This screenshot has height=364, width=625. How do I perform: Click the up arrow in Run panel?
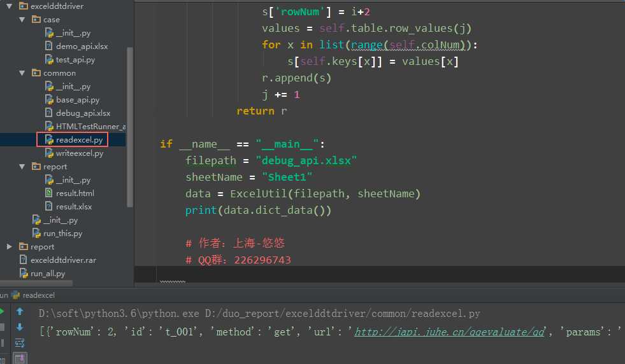pos(20,311)
